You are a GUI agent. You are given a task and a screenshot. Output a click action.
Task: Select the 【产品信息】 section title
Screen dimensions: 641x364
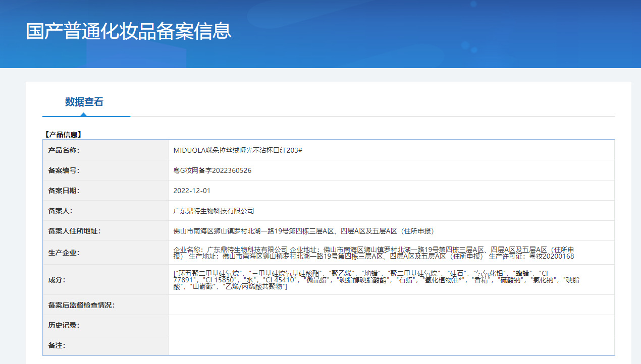[x=63, y=135]
